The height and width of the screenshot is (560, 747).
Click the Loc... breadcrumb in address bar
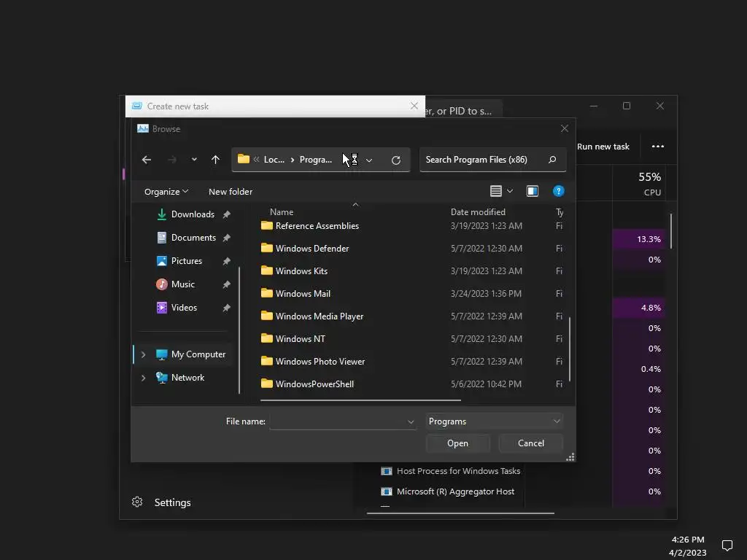click(x=274, y=160)
